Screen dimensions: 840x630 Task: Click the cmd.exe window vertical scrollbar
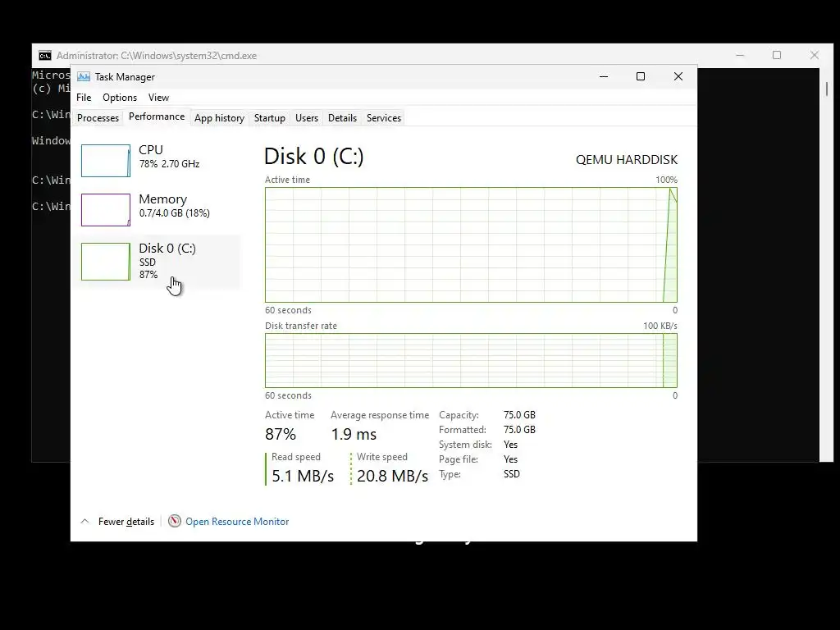coord(827,265)
